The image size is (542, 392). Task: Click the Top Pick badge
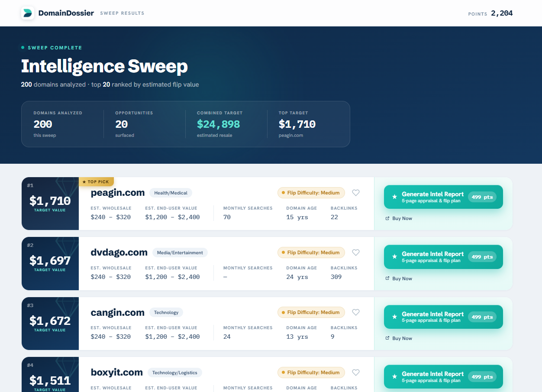(x=96, y=182)
